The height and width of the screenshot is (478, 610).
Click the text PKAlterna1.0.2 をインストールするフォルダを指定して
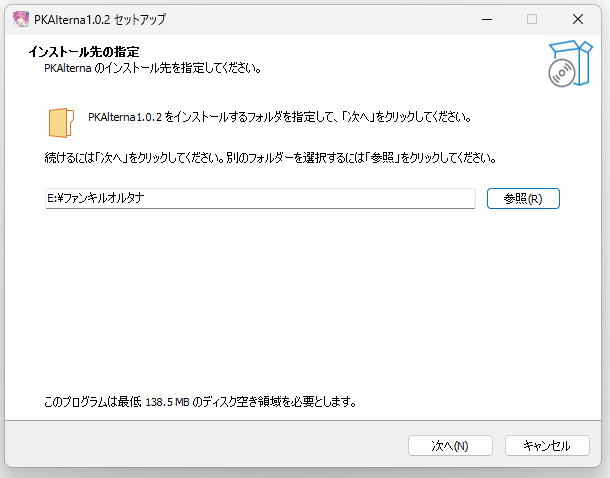280,117
